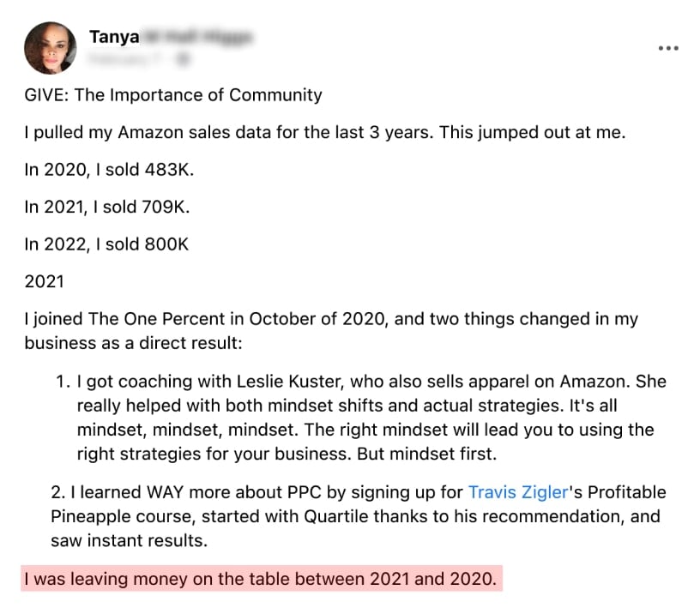Click the blurred audience privacy icon
Viewport: 700px width, 614px height.
(183, 59)
